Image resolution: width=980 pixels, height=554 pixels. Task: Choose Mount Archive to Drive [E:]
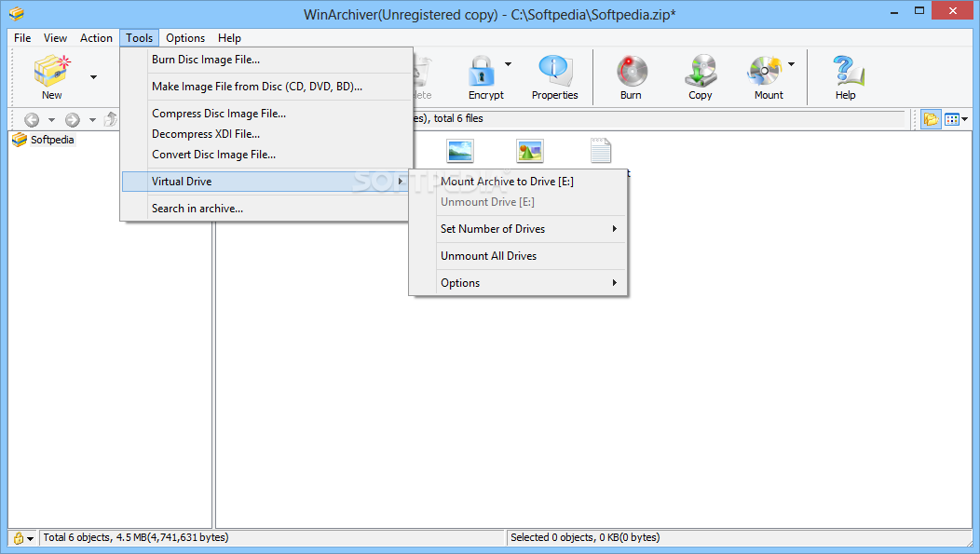pos(518,182)
